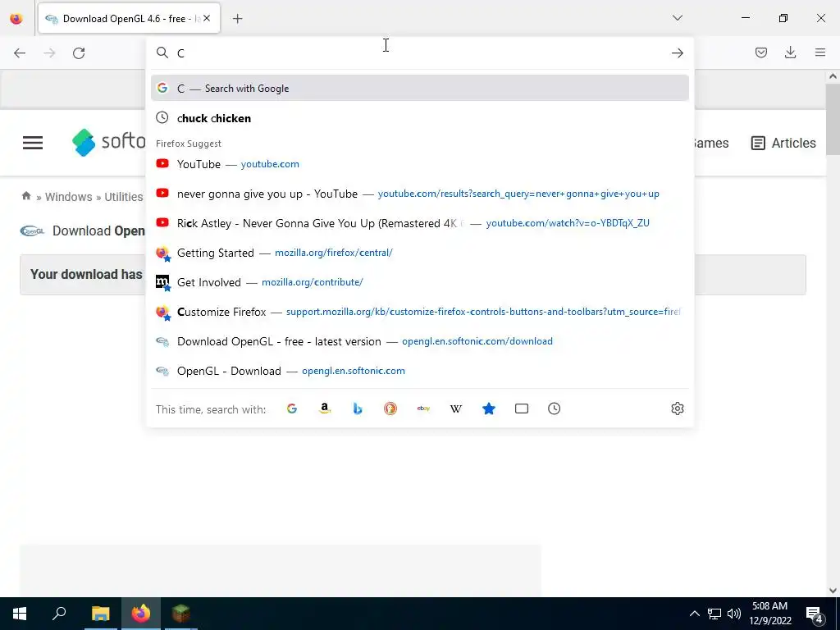Open search settings gear in suggestions panel

(x=677, y=409)
